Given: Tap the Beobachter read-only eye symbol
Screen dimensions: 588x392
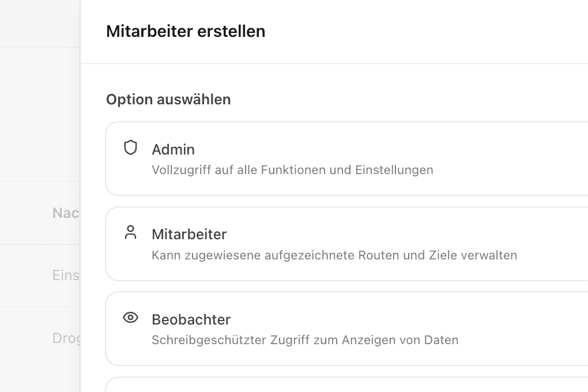Looking at the screenshot, I should (x=131, y=318).
